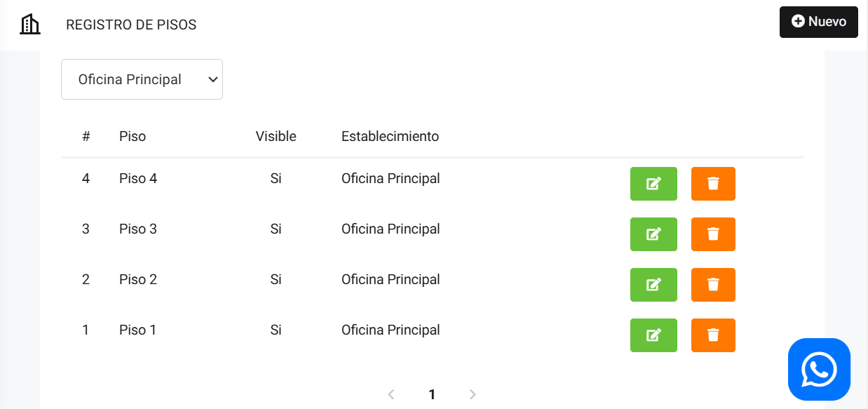This screenshot has height=409, width=868.
Task: Go to the previous page arrow
Action: pos(391,394)
